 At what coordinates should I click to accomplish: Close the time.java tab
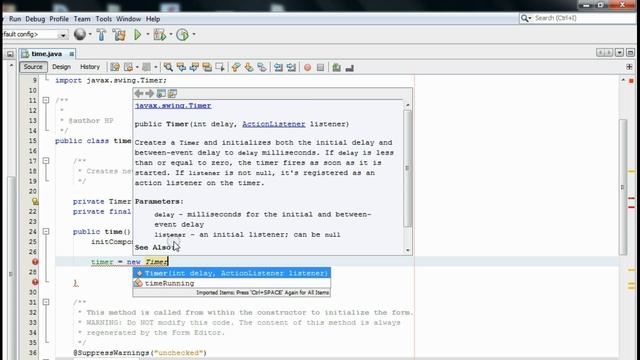point(71,54)
